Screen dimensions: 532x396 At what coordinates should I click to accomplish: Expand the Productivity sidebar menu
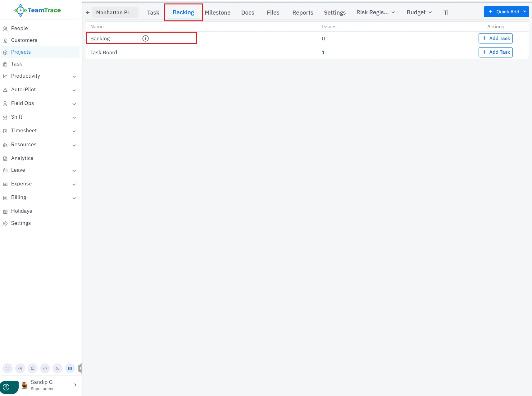pyautogui.click(x=74, y=76)
